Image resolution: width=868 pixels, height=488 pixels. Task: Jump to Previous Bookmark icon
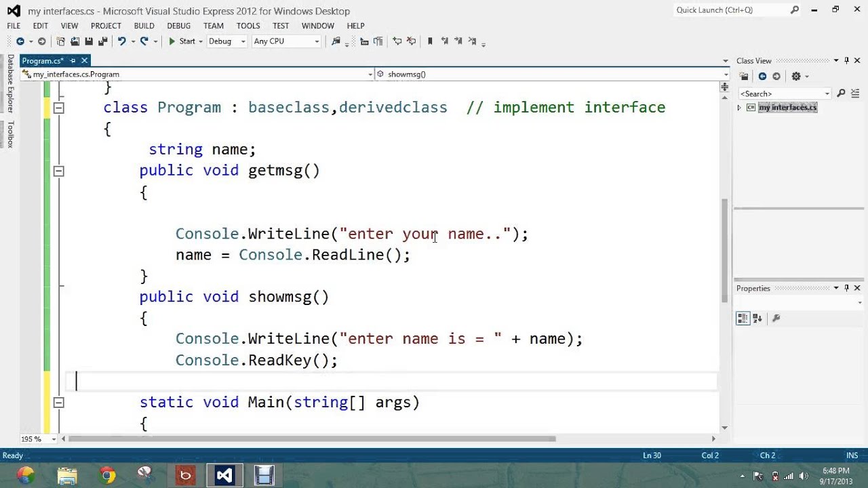click(x=445, y=41)
